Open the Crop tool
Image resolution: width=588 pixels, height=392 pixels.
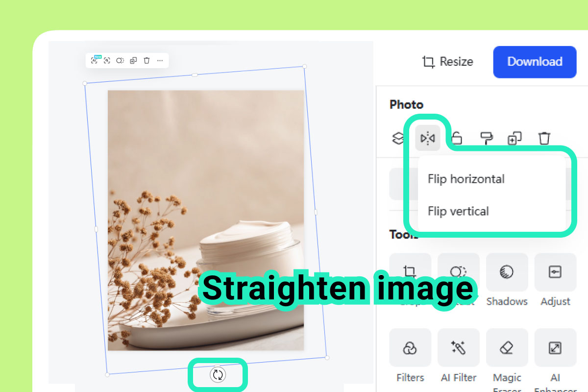(410, 272)
